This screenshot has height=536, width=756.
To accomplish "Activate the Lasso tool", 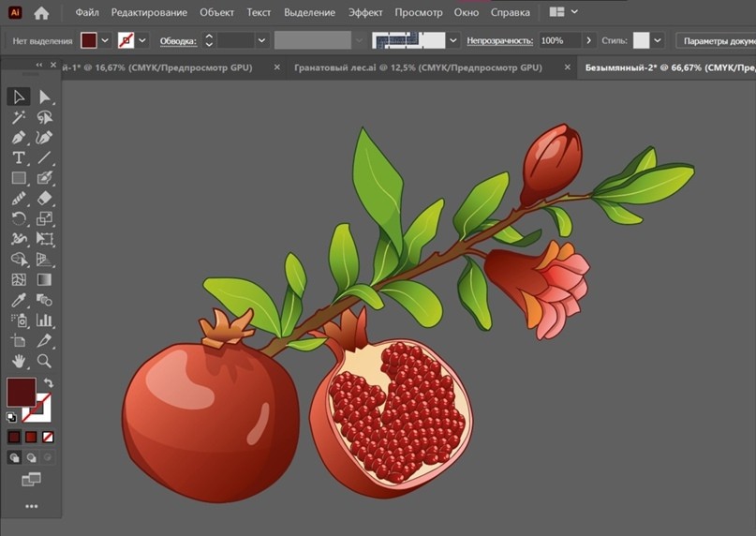I will [x=44, y=117].
